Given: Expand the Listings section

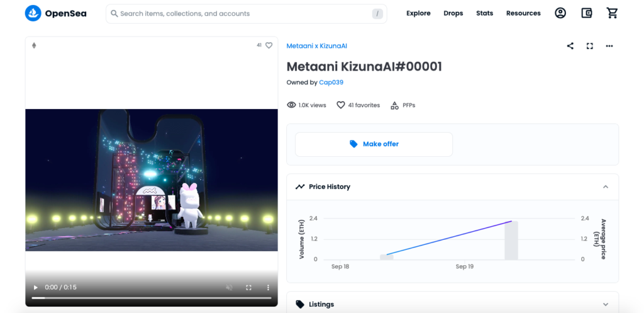Looking at the screenshot, I should pyautogui.click(x=606, y=304).
